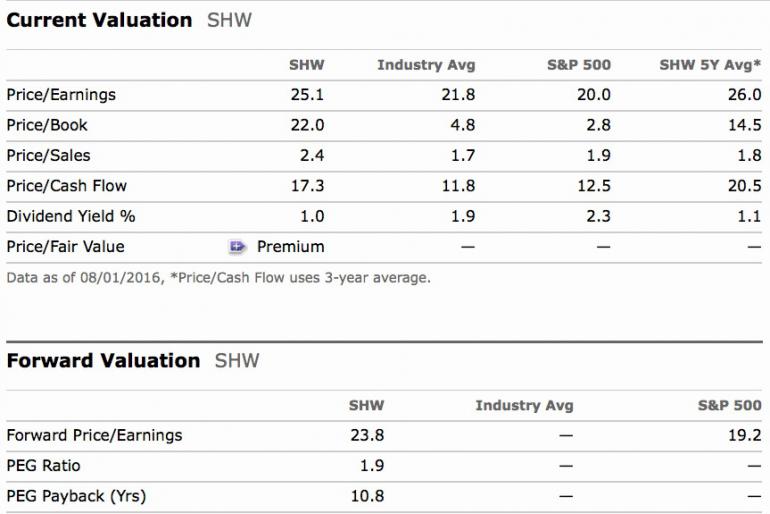
Task: Select S&P 500 header in Forward Valuation table
Action: point(729,405)
